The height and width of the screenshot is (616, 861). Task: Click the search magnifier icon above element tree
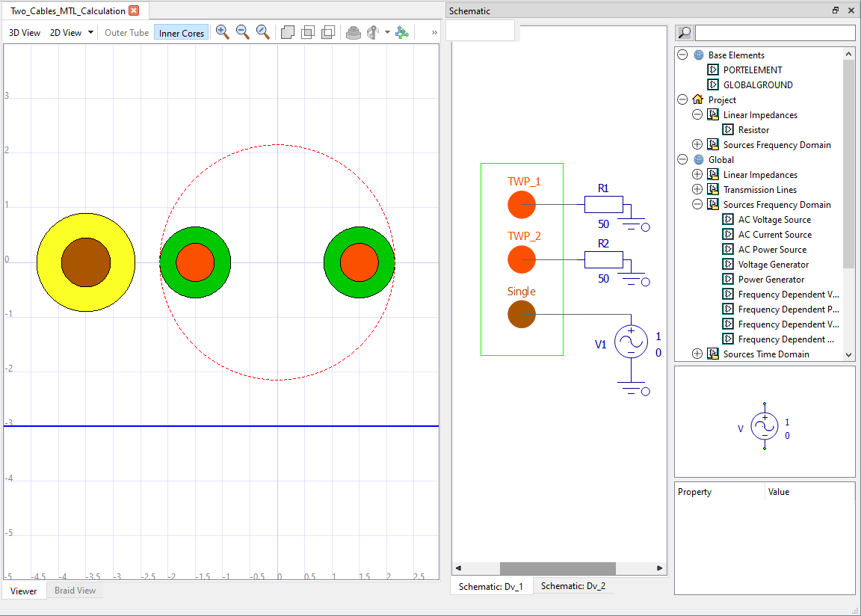pyautogui.click(x=684, y=33)
